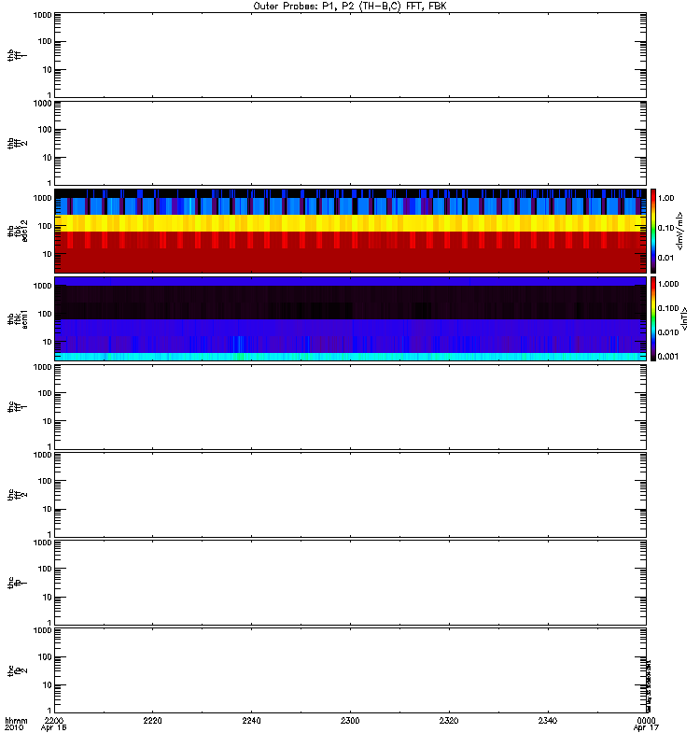Select the "1.00" value on mV/m color bar
The image size is (700, 747).
coord(665,198)
